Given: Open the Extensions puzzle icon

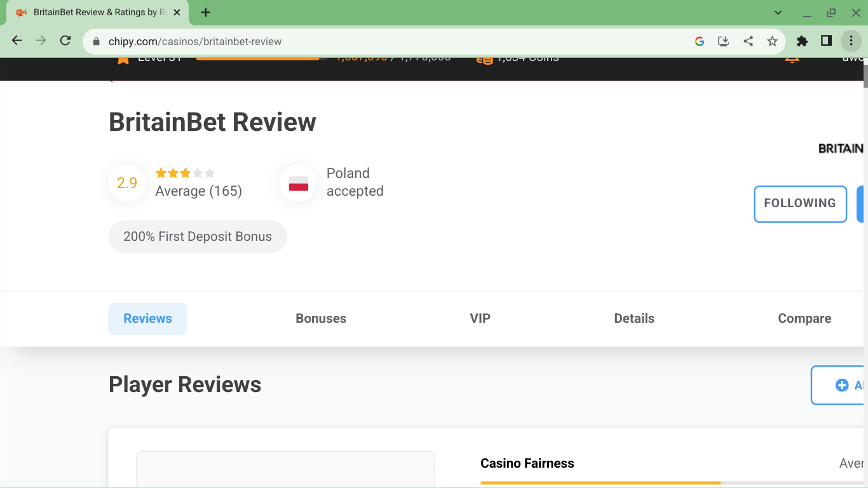Looking at the screenshot, I should click(802, 41).
